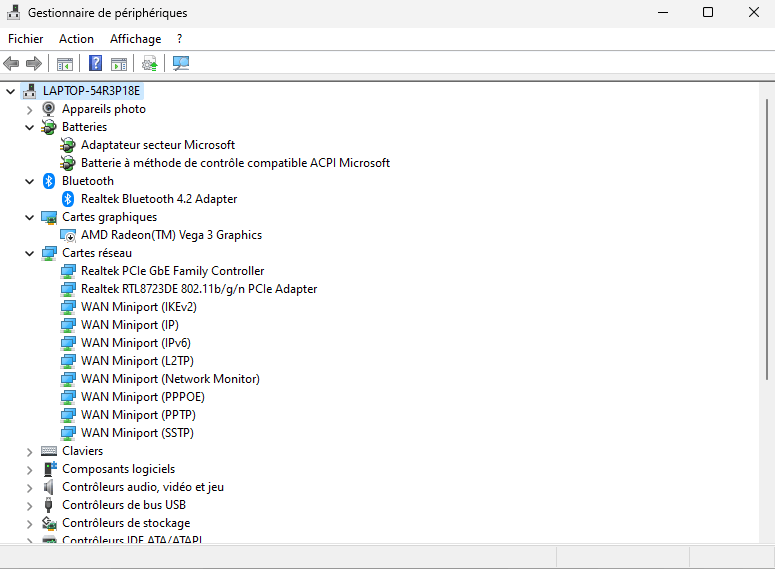775x569 pixels.
Task: Collapse the Cartes graphiques category
Action: (30, 218)
